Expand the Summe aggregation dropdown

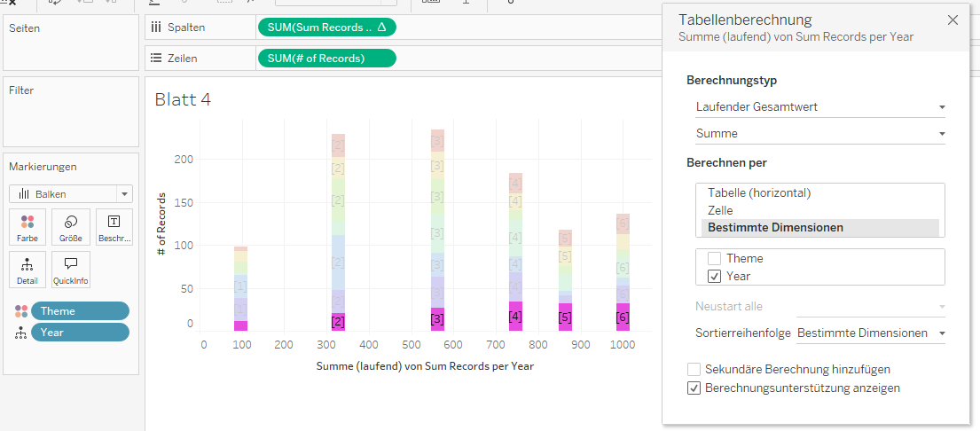click(x=819, y=134)
